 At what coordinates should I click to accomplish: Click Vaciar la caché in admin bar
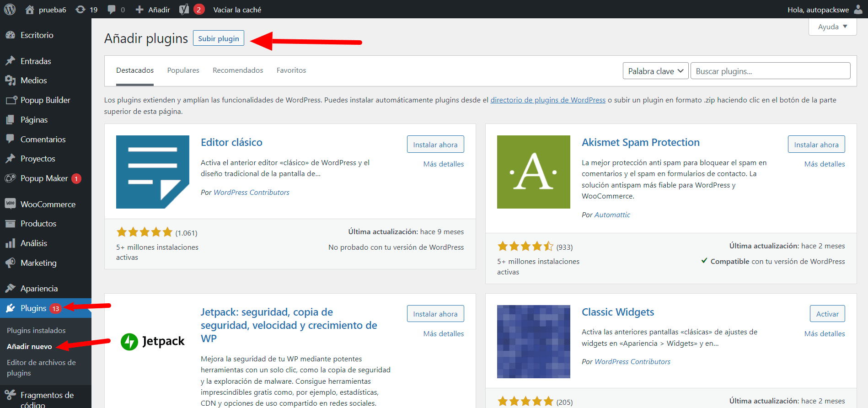[x=237, y=10]
